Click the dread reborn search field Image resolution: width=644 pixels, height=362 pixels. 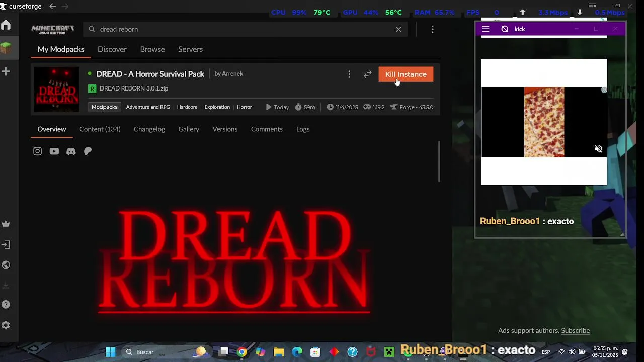[x=244, y=29]
